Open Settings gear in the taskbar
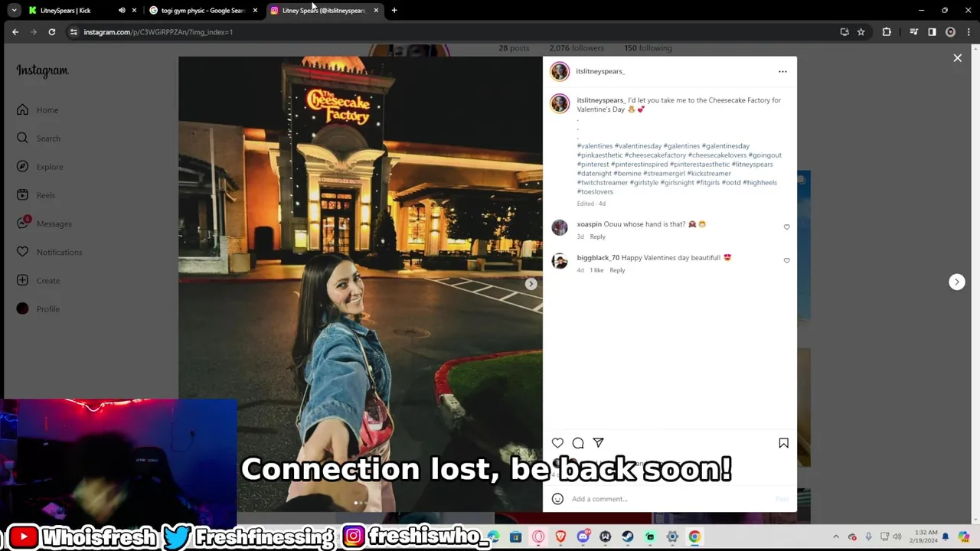980x551 pixels. (672, 537)
